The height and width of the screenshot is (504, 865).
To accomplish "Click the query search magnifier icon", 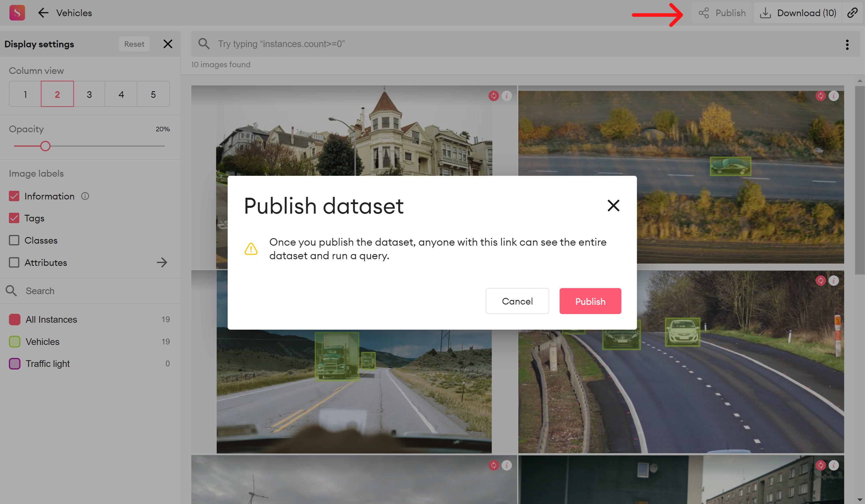I will [204, 44].
